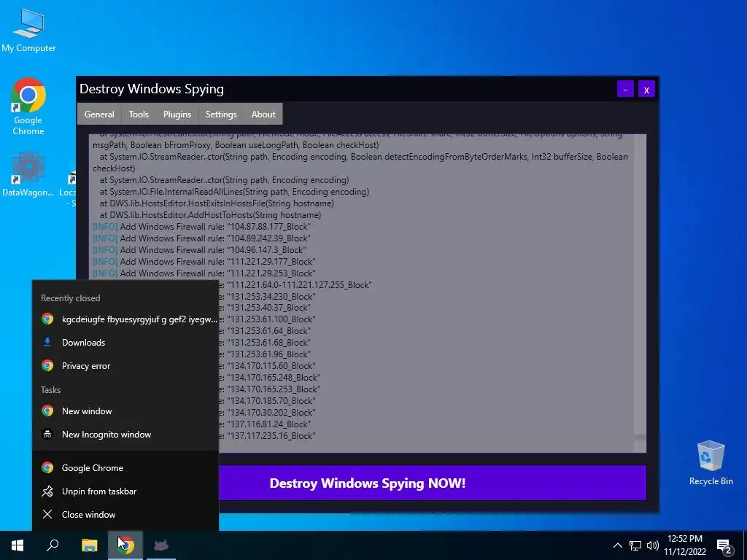
Task: Click the taskbar search magnifier
Action: (53, 545)
